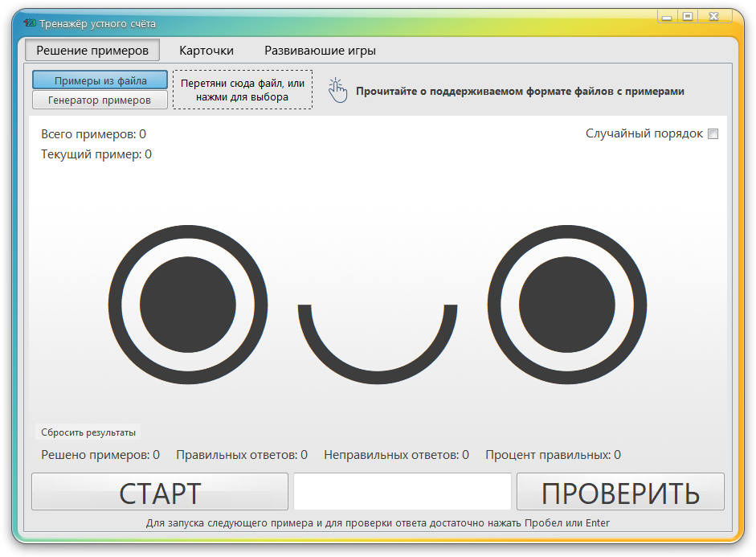Click the file drop zone to choose a file

tap(243, 90)
